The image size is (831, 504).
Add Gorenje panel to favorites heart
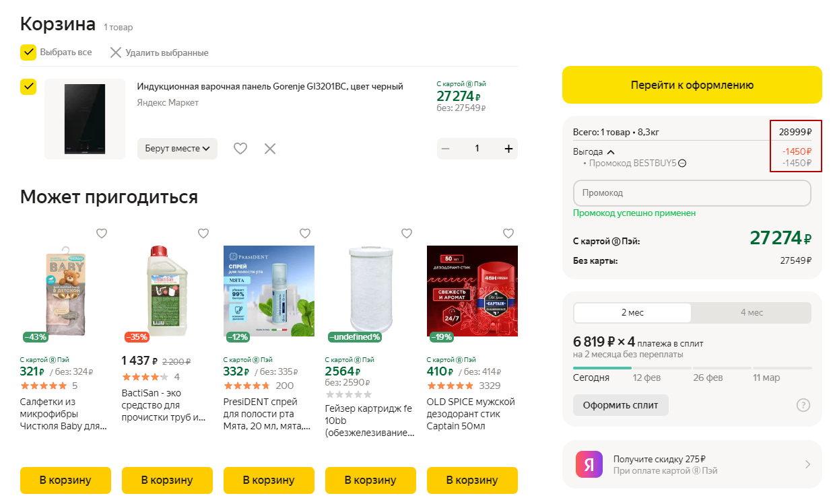point(240,149)
